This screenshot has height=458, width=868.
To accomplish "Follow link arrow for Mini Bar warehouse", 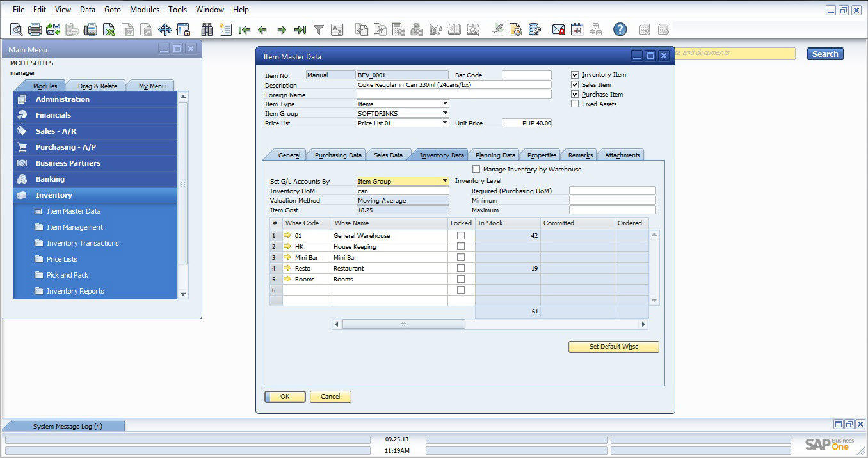I will pos(287,257).
